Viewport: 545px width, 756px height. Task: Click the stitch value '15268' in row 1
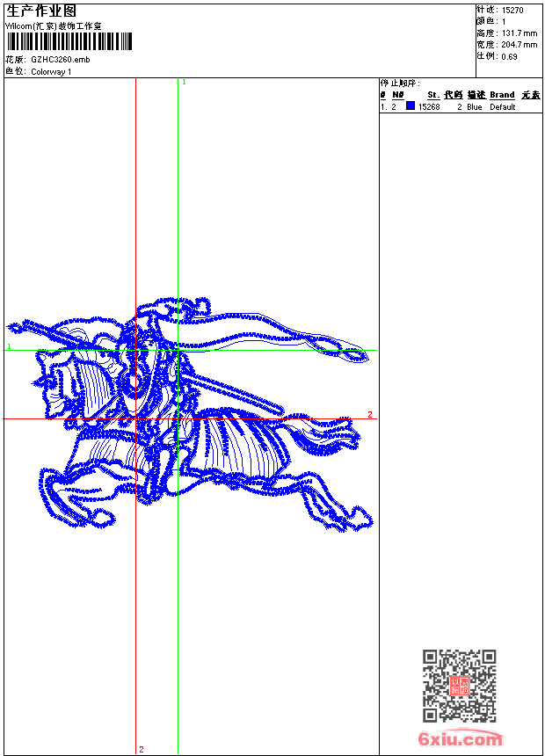(x=429, y=107)
